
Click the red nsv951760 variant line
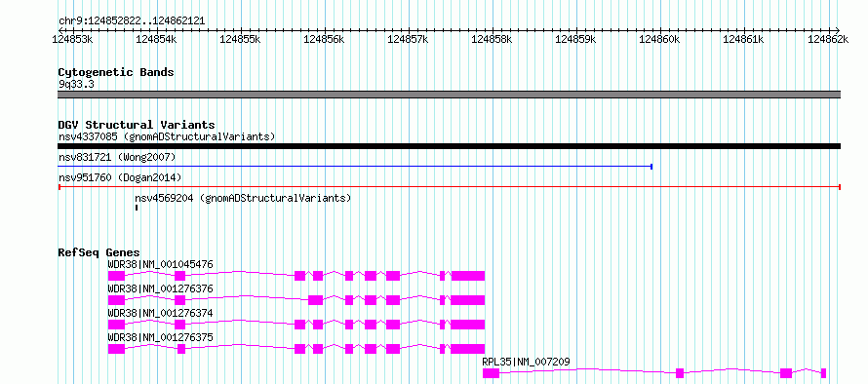coord(449,187)
